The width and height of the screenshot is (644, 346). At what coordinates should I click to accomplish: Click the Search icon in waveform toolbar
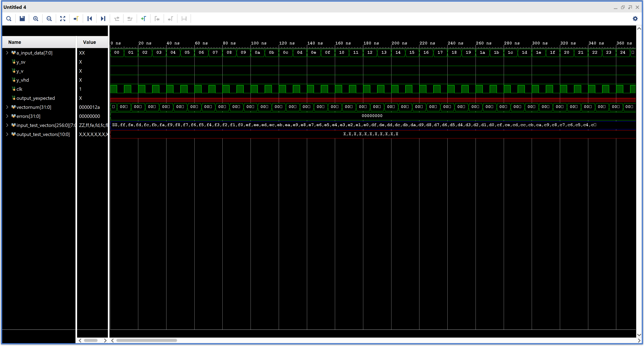coord(9,19)
